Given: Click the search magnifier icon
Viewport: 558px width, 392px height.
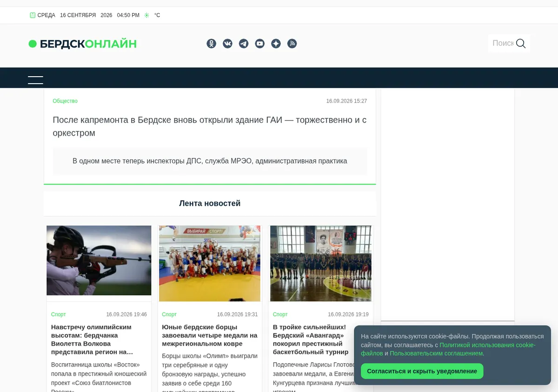Looking at the screenshot, I should pyautogui.click(x=521, y=43).
